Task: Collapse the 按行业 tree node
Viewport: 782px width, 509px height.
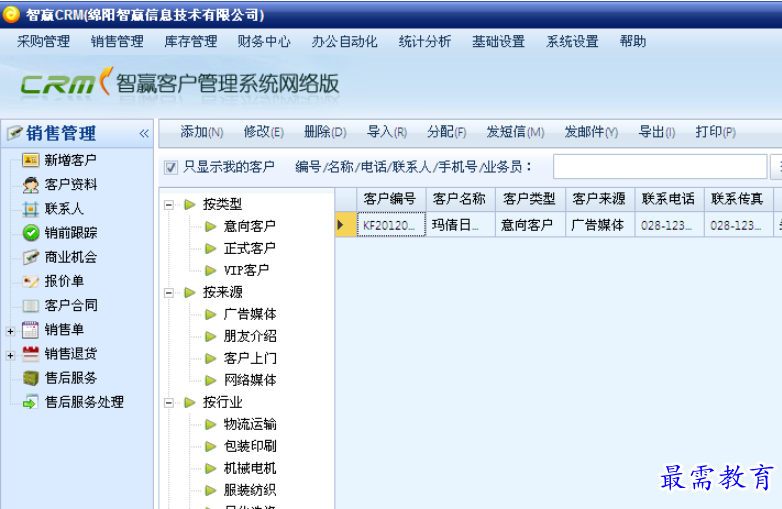Action: point(169,402)
